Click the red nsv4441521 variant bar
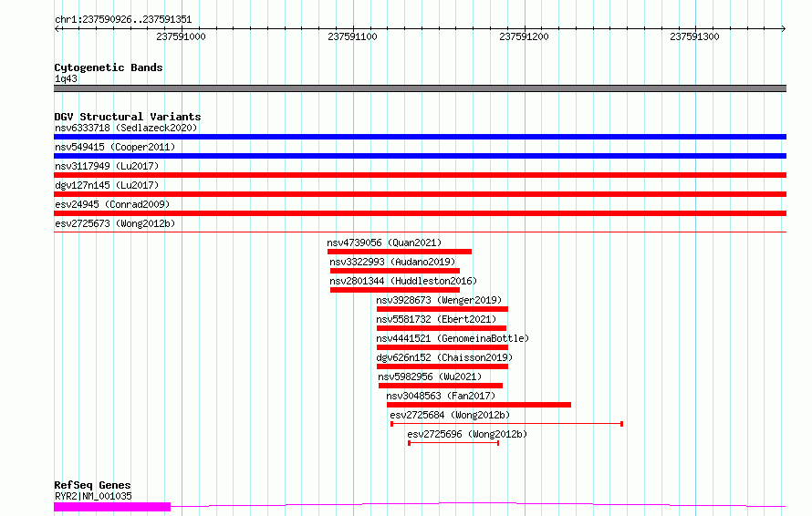 pyautogui.click(x=442, y=347)
